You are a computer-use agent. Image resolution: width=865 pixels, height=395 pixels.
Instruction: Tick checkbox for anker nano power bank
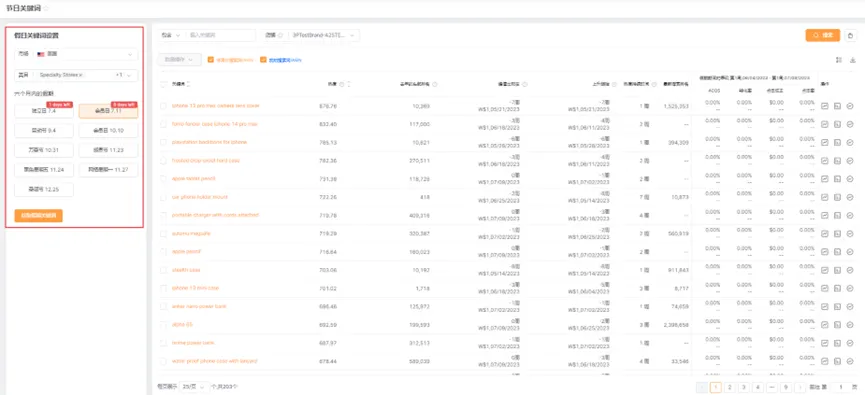(x=163, y=306)
